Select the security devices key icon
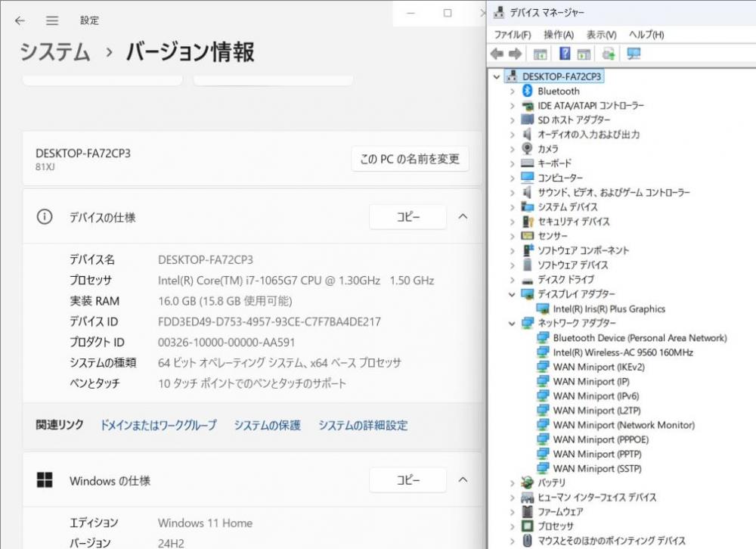756x549 pixels. pos(528,222)
